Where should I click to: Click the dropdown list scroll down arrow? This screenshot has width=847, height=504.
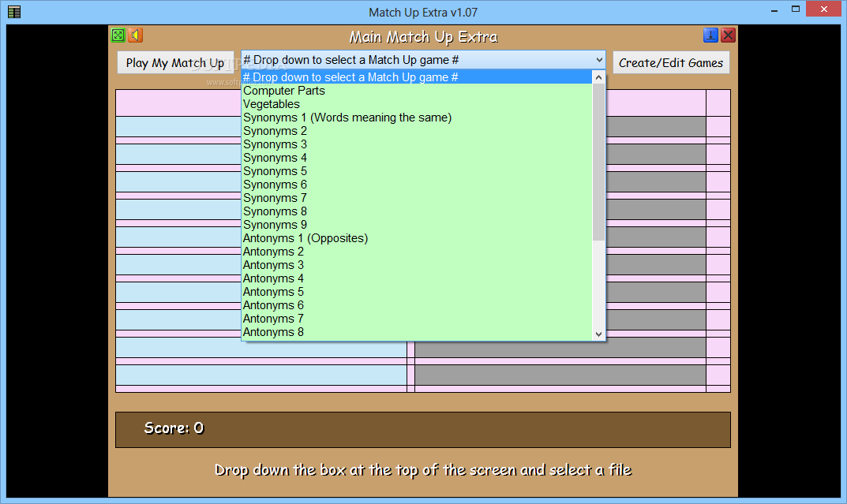598,334
